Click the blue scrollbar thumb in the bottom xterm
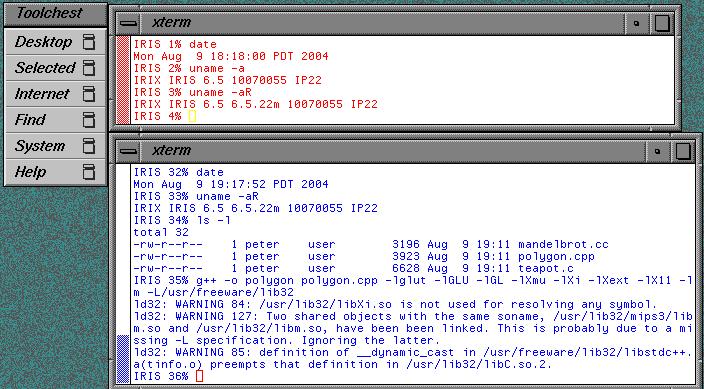The image size is (704, 389). point(122,359)
